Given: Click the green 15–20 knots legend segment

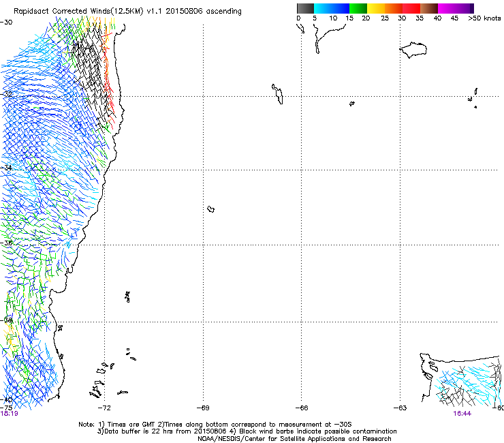Looking at the screenshot, I should [358, 8].
